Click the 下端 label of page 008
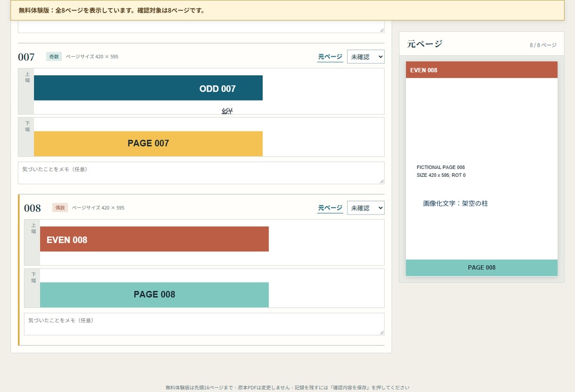575x392 pixels. coord(33,277)
